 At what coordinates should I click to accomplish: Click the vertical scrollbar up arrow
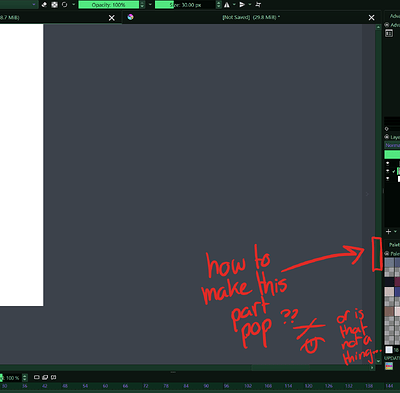tap(378, 27)
